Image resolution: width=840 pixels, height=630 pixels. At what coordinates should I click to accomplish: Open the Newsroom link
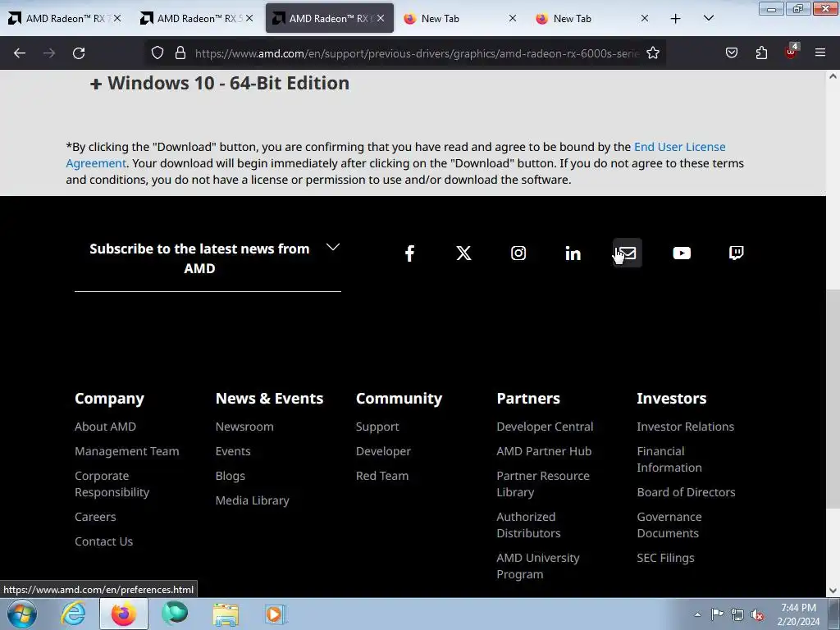[244, 427]
